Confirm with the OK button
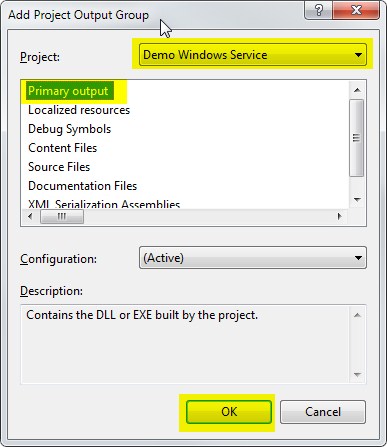The height and width of the screenshot is (447, 387). pyautogui.click(x=229, y=412)
